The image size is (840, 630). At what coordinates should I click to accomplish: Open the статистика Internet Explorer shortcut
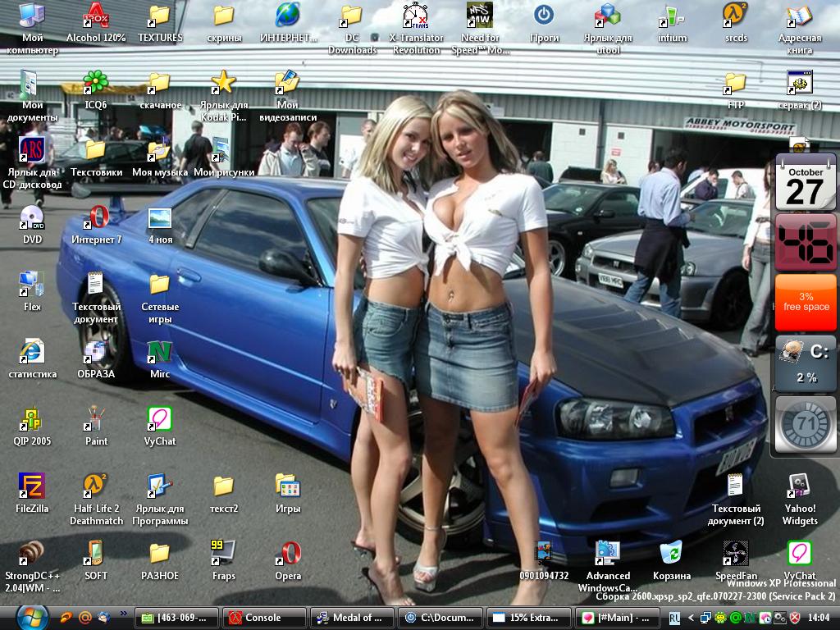32,352
